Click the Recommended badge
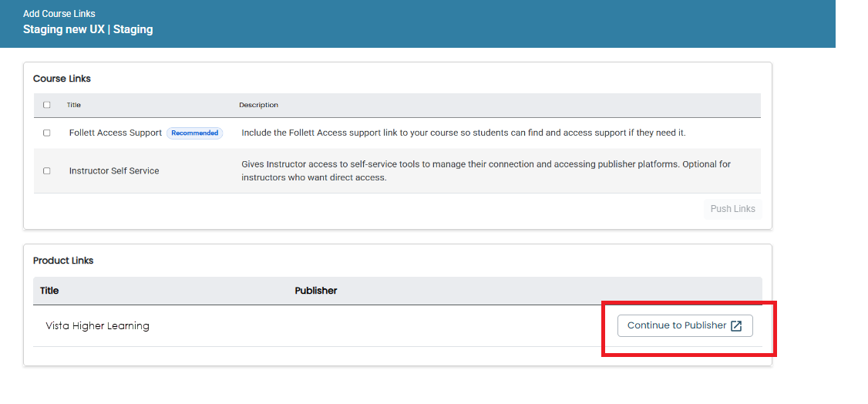This screenshot has width=868, height=404. 195,133
